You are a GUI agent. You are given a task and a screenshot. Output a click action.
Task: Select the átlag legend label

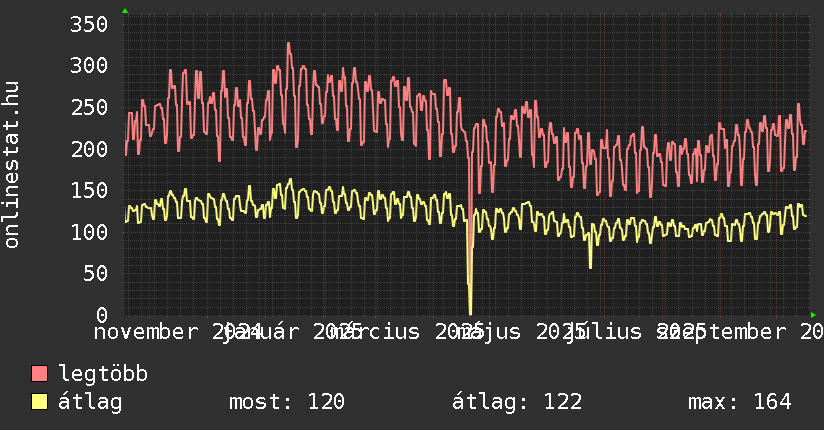90,402
